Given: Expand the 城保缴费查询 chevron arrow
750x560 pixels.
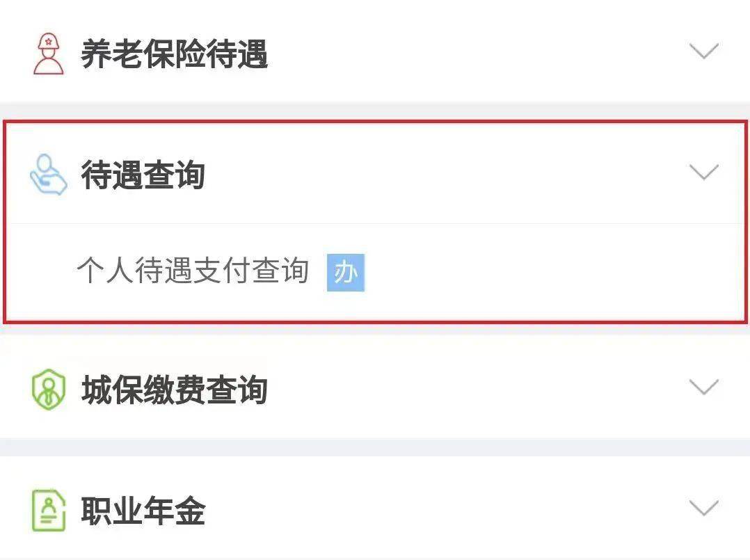Looking at the screenshot, I should pos(703,386).
